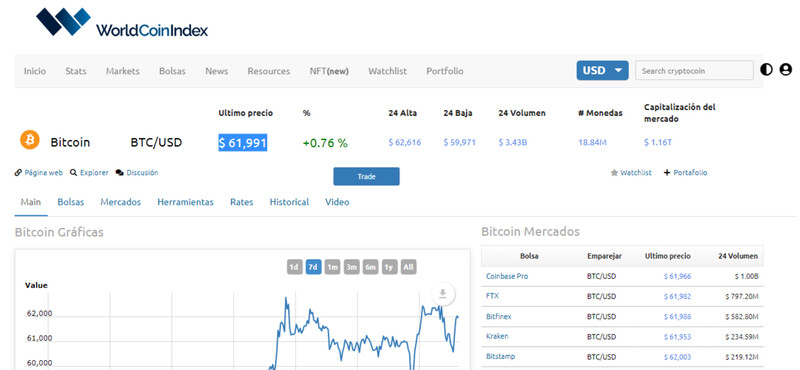Open FTX exchange link
This screenshot has height=370, width=800.
[x=492, y=296]
